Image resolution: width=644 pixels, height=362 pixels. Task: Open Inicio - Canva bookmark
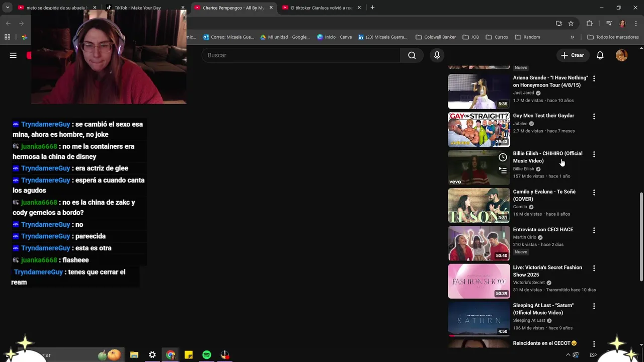pyautogui.click(x=334, y=37)
